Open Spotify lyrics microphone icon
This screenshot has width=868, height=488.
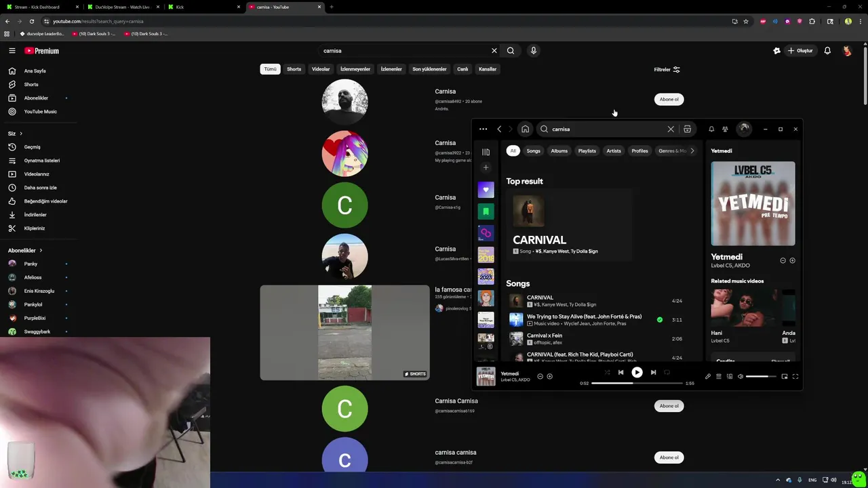click(x=708, y=376)
